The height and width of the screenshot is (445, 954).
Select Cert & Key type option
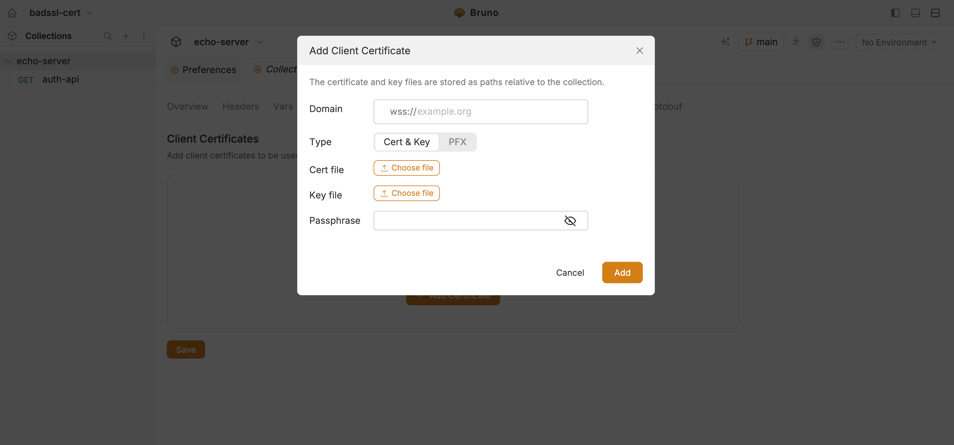point(406,142)
